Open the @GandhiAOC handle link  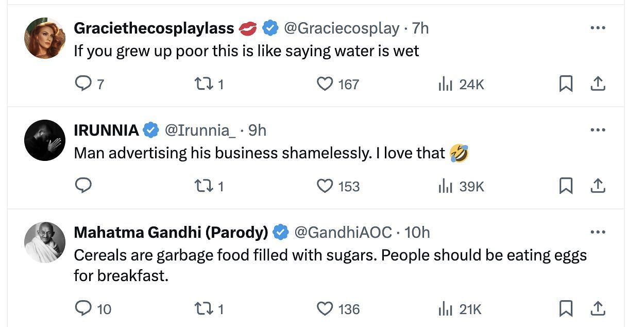click(343, 232)
